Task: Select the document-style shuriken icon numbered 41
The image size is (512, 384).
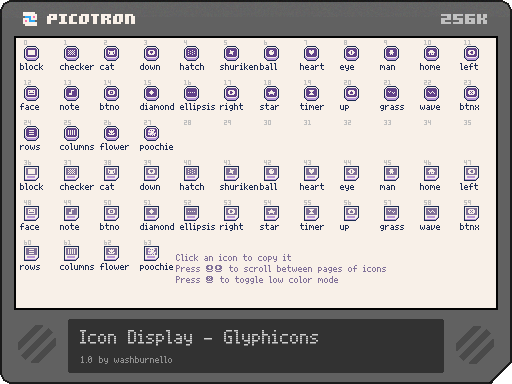Action: point(231,173)
